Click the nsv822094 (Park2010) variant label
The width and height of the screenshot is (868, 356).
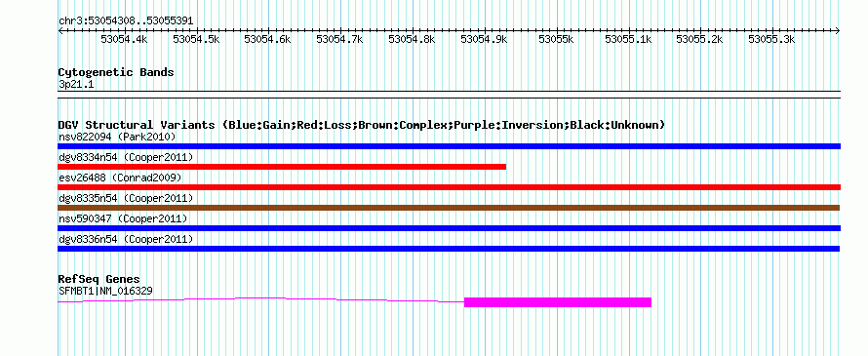point(117,137)
